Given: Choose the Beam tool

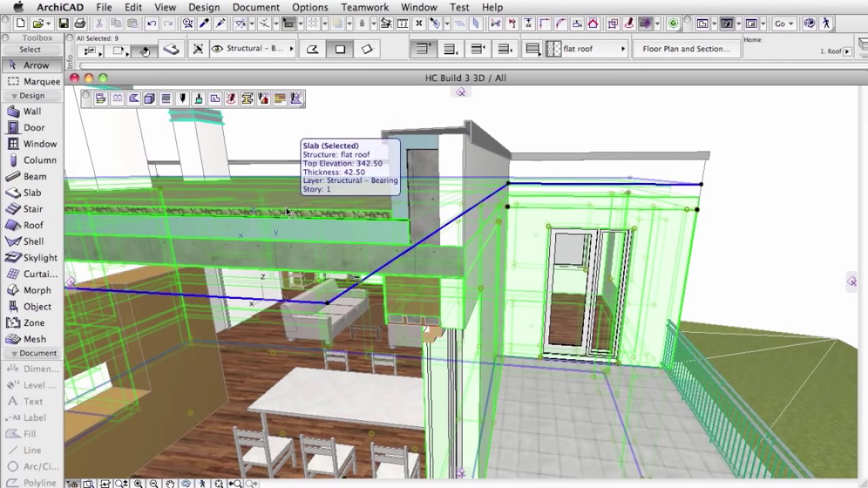Looking at the screenshot, I should pos(32,176).
